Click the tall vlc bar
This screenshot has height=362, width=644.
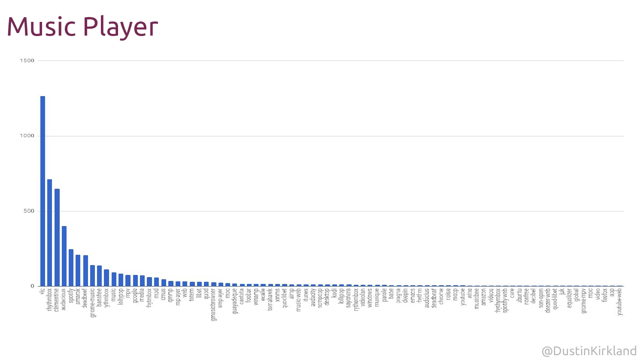coord(43,191)
